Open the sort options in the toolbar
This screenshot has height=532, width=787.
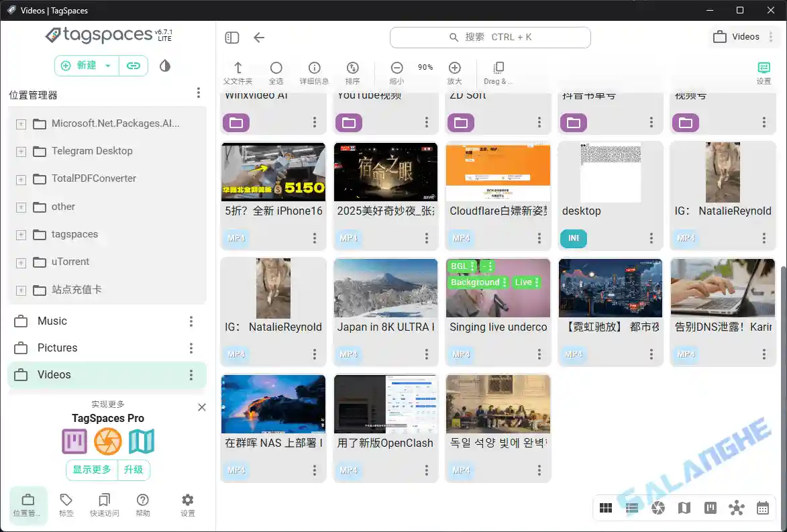pyautogui.click(x=353, y=69)
